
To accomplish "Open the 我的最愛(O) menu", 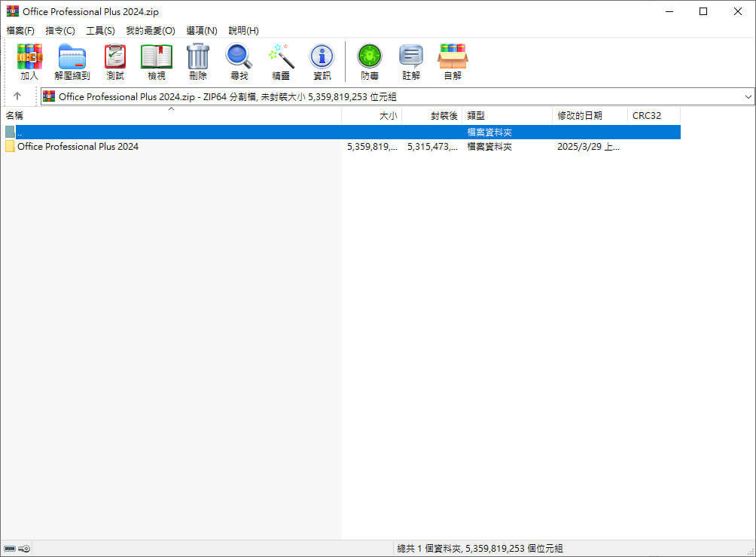I will point(151,30).
